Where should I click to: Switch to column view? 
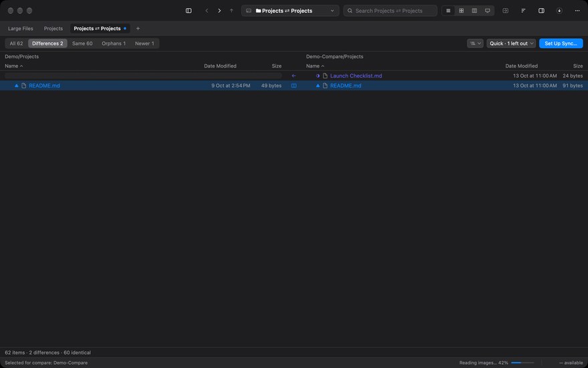tap(474, 11)
